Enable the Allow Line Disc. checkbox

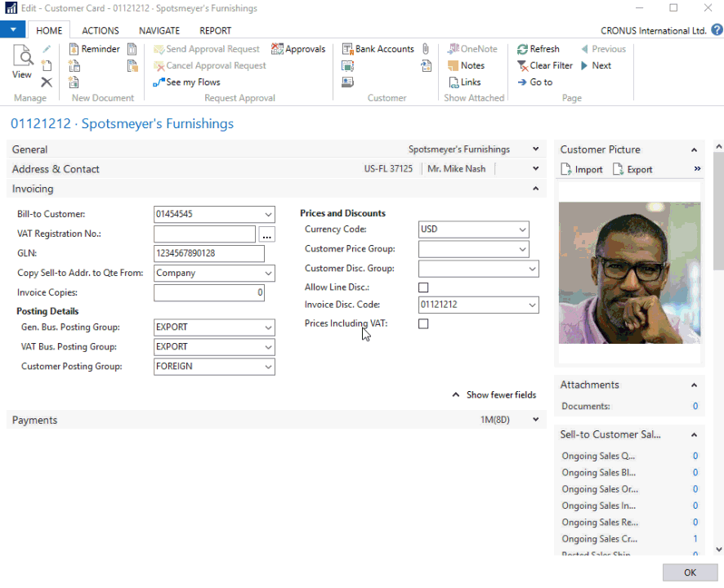click(422, 287)
